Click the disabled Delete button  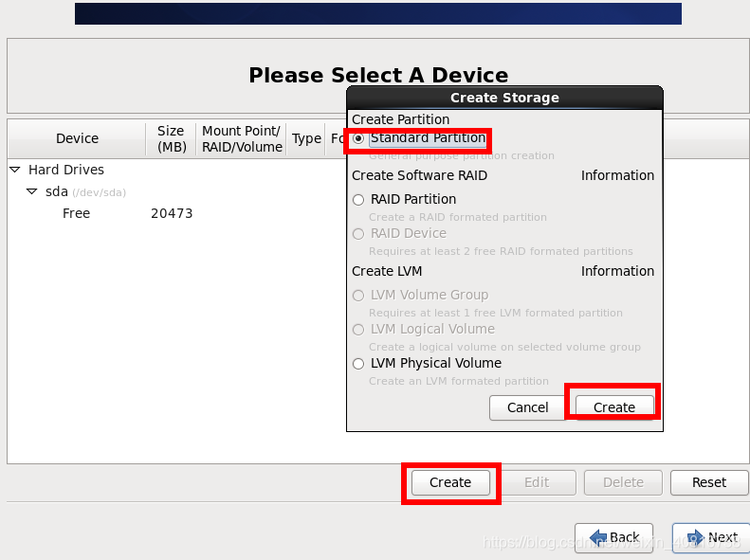tap(623, 482)
